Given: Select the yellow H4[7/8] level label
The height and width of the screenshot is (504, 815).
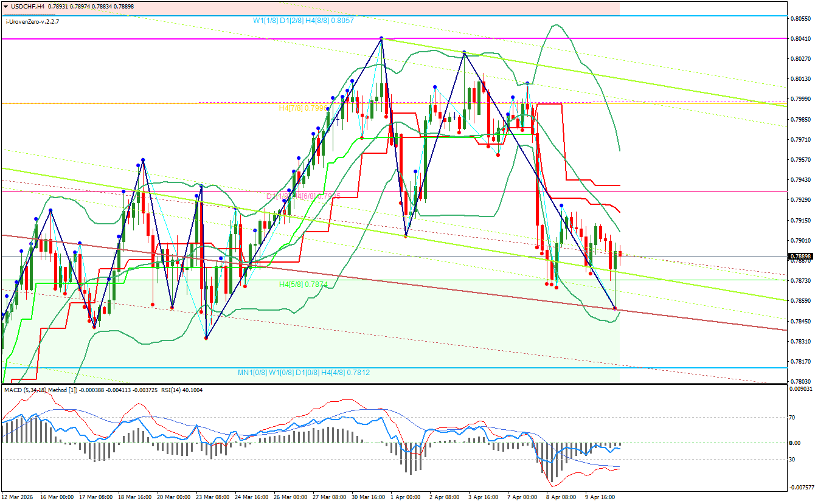Looking at the screenshot, I should pos(303,108).
